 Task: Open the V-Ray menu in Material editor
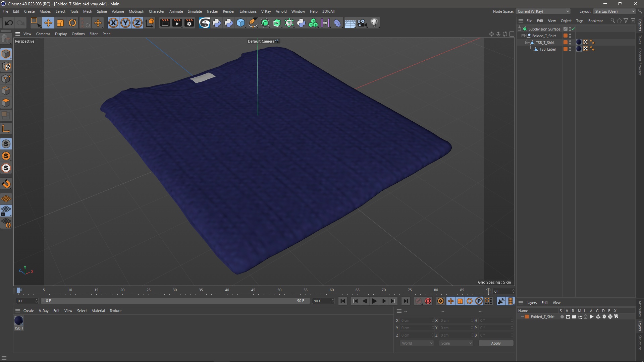coord(43,310)
